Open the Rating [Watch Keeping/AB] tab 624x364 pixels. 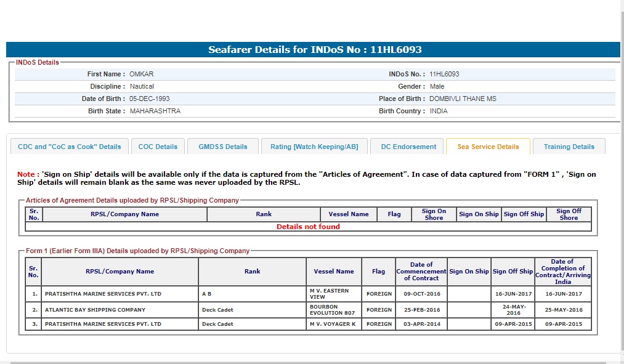click(314, 147)
